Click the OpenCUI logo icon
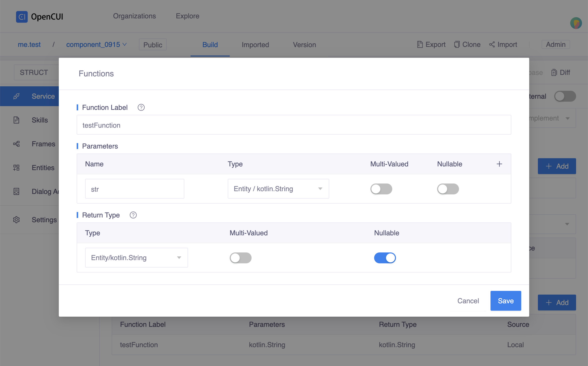Viewport: 588px width, 366px height. pyautogui.click(x=22, y=17)
